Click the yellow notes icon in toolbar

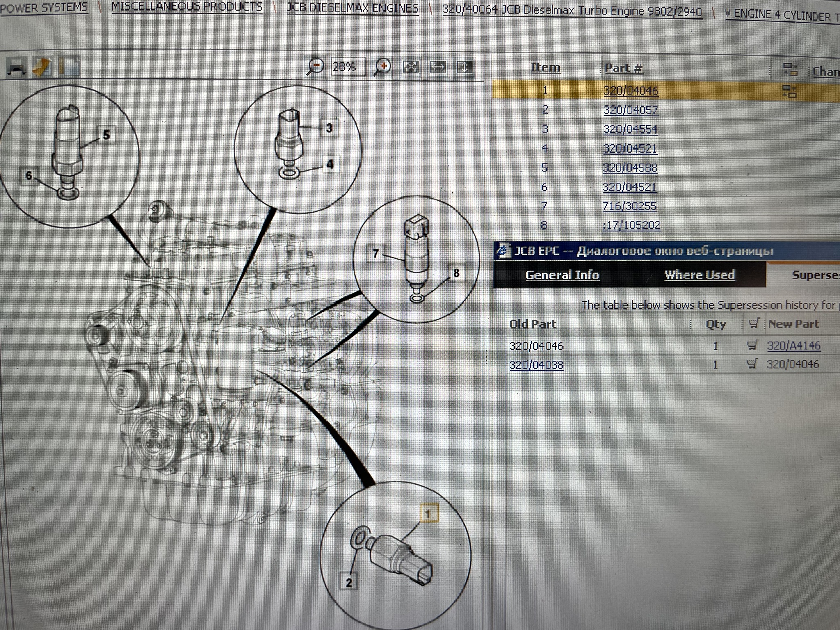(x=42, y=67)
